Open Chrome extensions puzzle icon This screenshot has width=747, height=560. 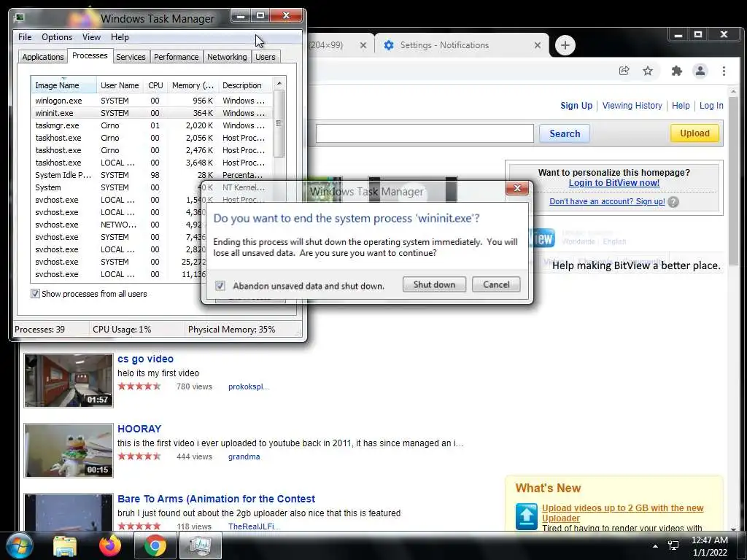[676, 71]
